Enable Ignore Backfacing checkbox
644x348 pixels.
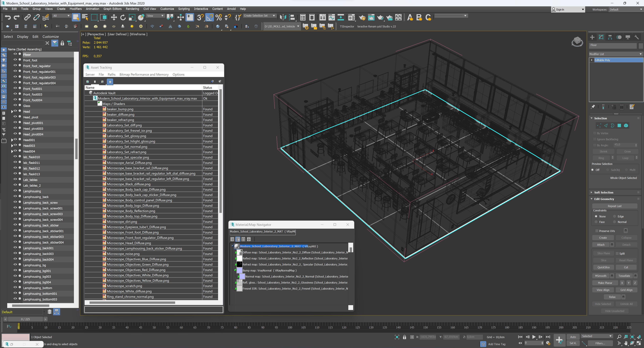click(595, 139)
